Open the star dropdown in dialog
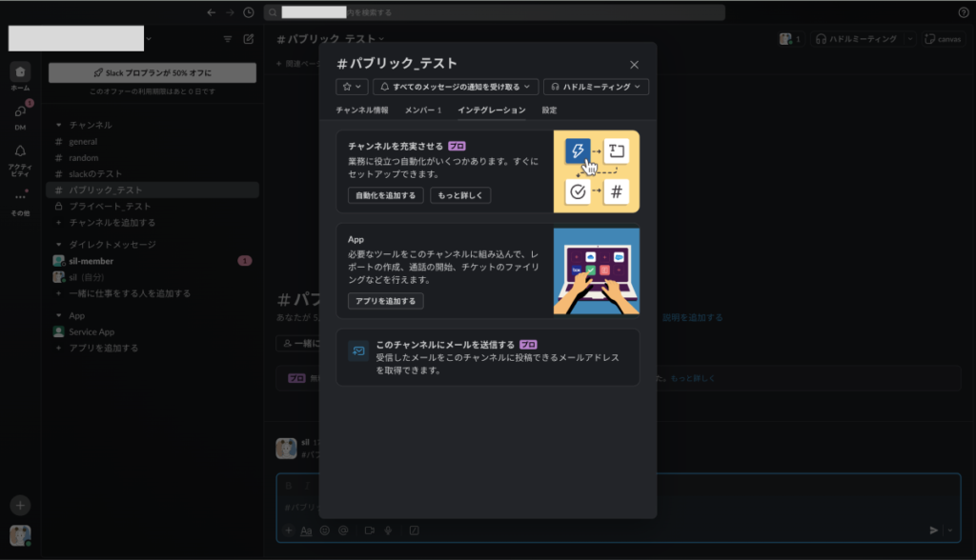976x560 pixels. click(351, 87)
